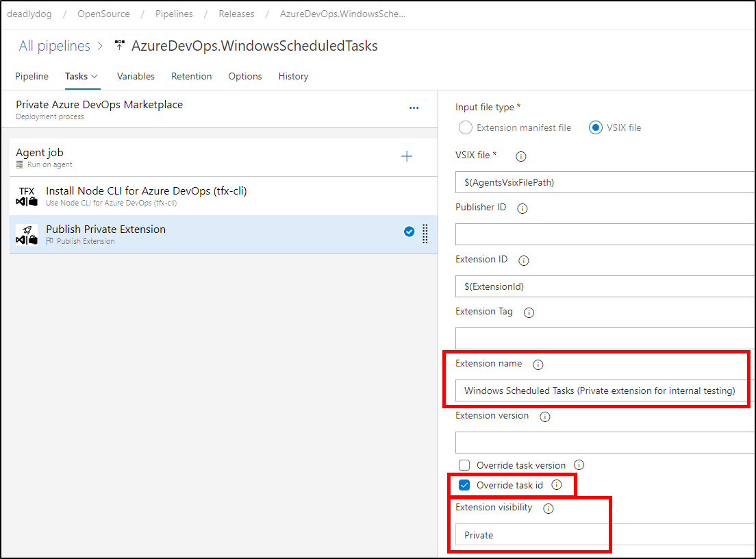756x559 pixels.
Task: Select VSIX file radio button
Action: pos(596,127)
